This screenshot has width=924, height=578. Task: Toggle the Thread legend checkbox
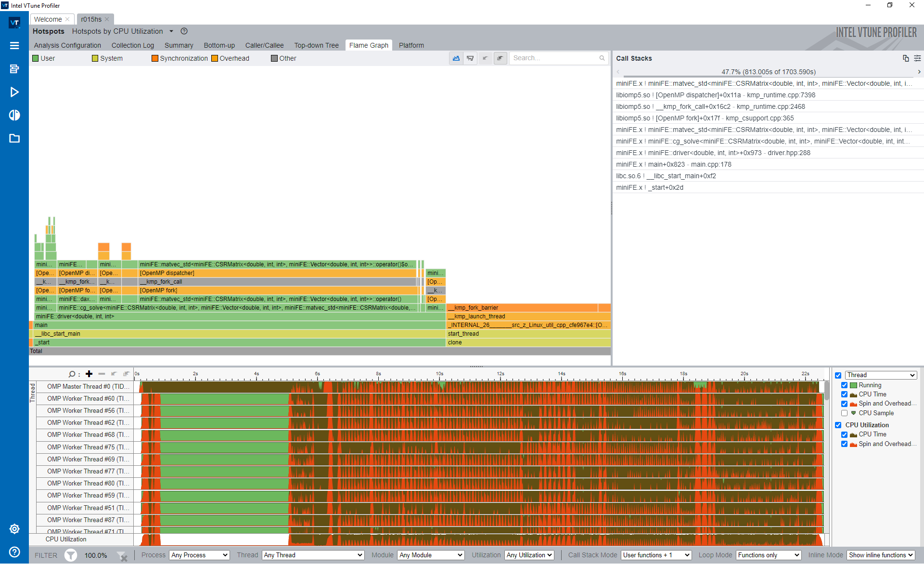click(838, 375)
